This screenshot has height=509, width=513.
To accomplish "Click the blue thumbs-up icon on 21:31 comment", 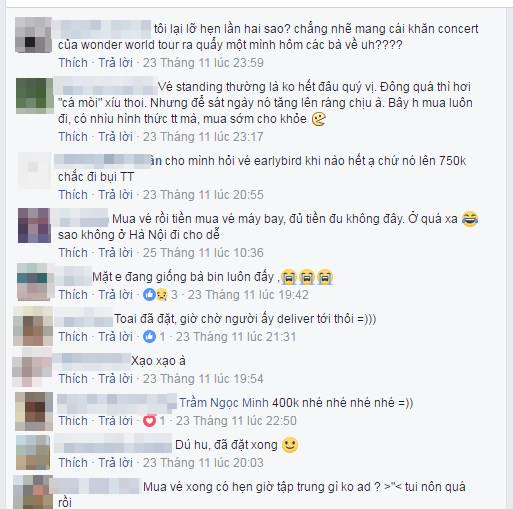I will tap(149, 337).
